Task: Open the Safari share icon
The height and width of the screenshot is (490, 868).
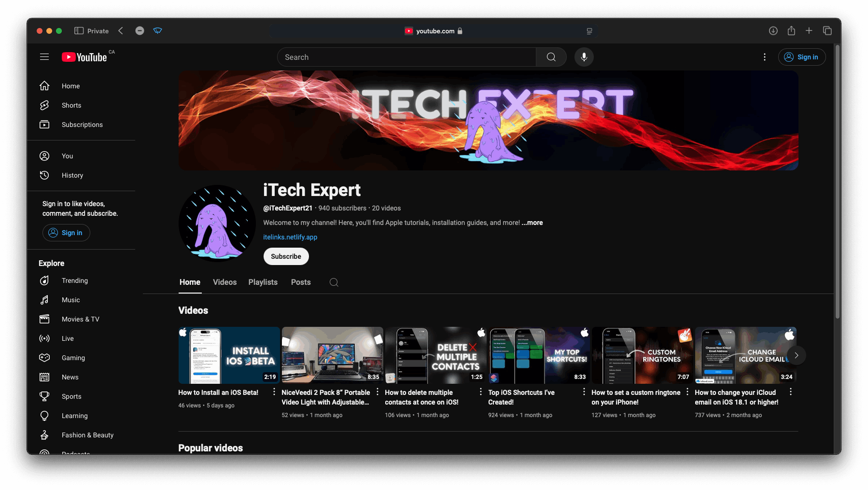Action: (791, 31)
